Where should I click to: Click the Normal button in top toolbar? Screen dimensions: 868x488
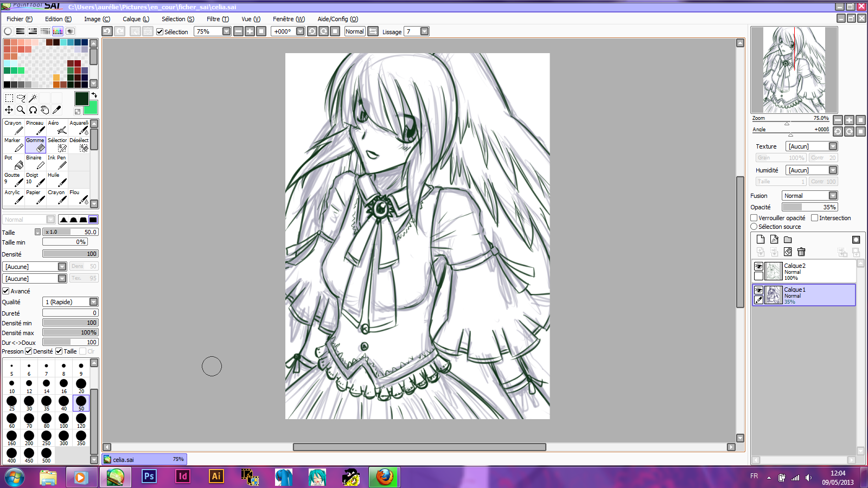point(355,31)
